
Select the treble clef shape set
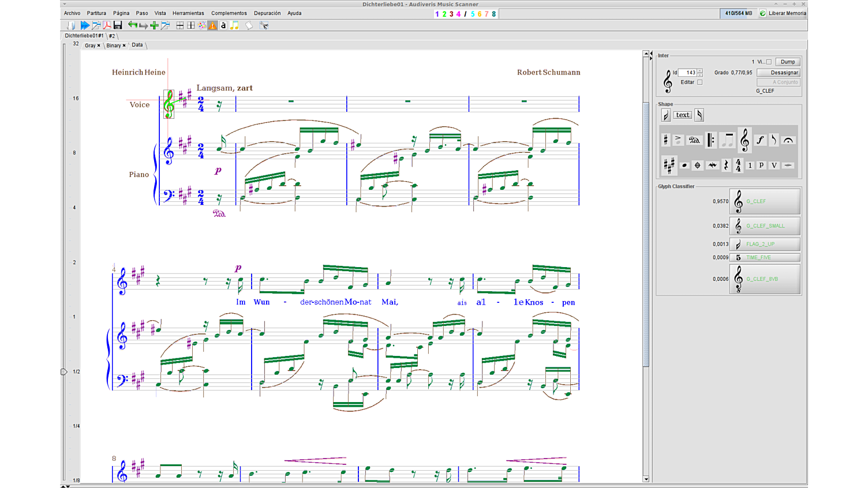coord(744,140)
